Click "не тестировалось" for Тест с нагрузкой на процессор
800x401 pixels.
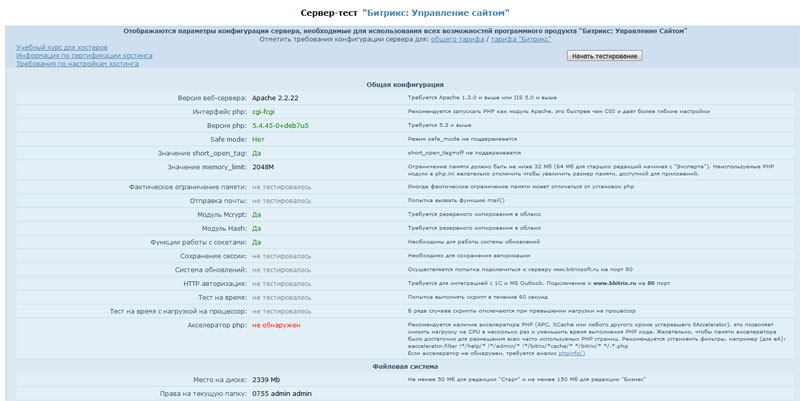coord(281,311)
